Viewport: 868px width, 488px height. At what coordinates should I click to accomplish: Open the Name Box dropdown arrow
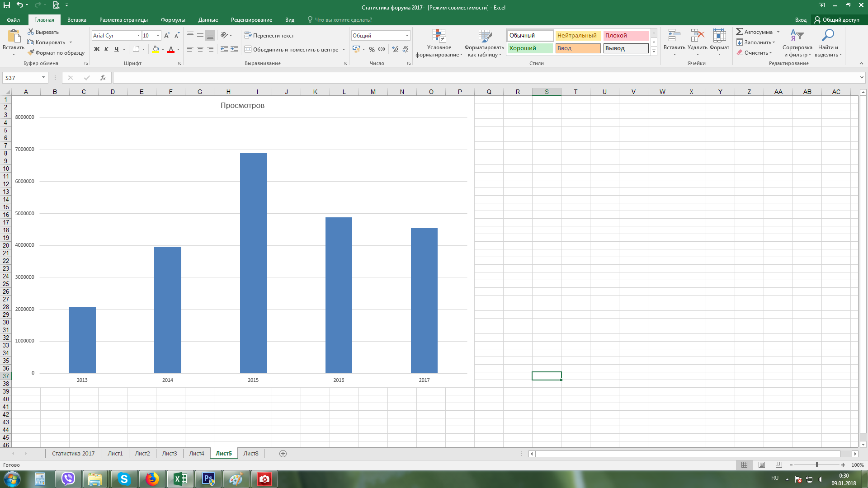tap(43, 78)
